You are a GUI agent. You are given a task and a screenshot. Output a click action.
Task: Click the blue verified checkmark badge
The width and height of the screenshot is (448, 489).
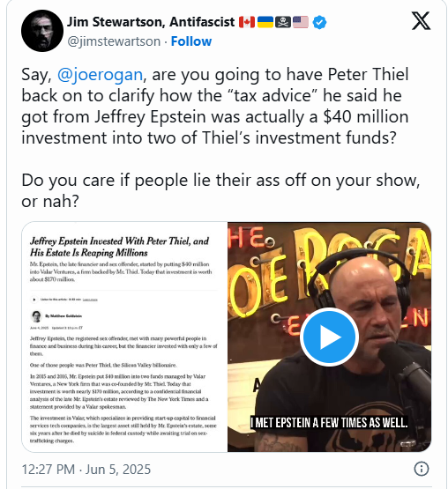[319, 22]
